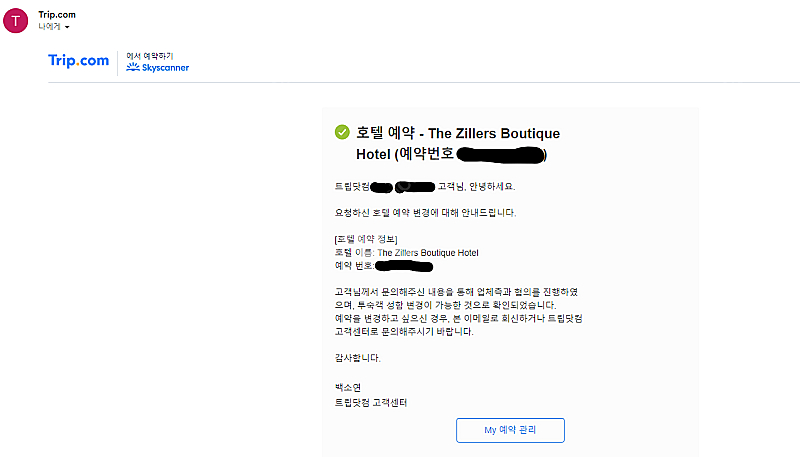The width and height of the screenshot is (800, 457).
Task: Click the 감사합니다. closing line
Action: pos(358,358)
